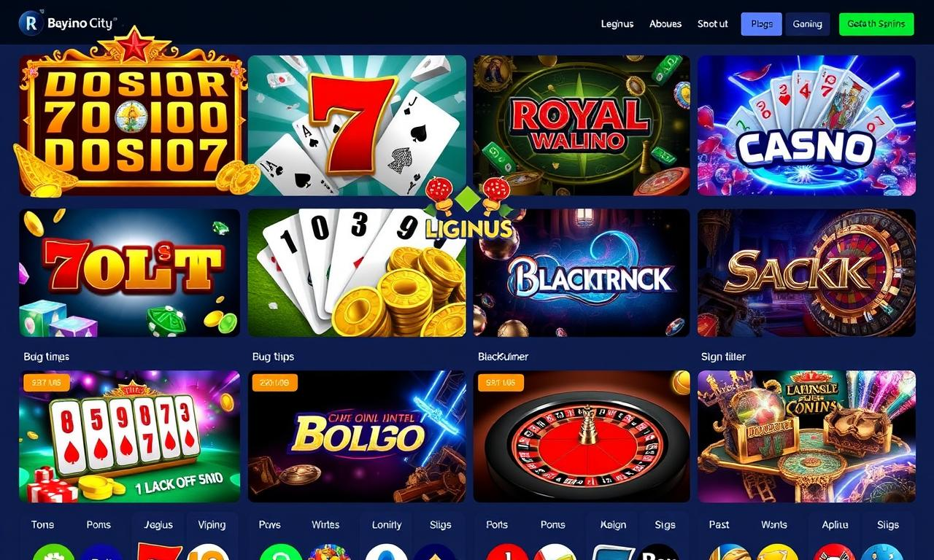The image size is (934, 560).
Task: Open the red roulette wheel game
Action: coord(582,436)
